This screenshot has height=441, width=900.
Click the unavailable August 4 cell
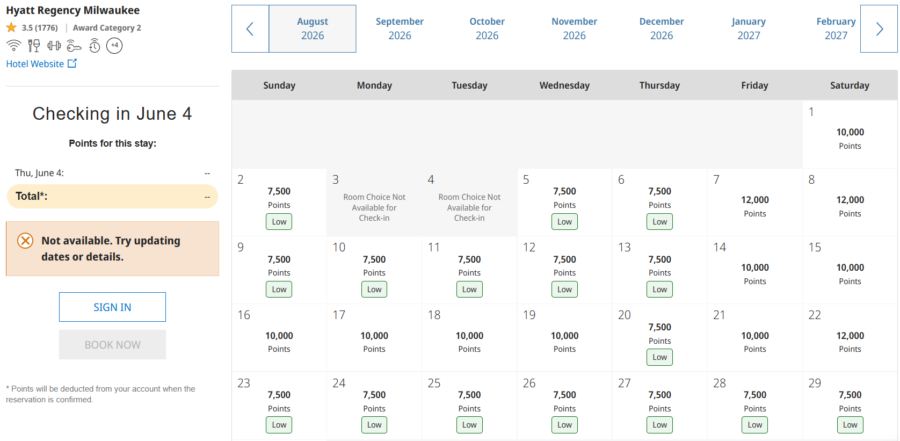point(470,202)
